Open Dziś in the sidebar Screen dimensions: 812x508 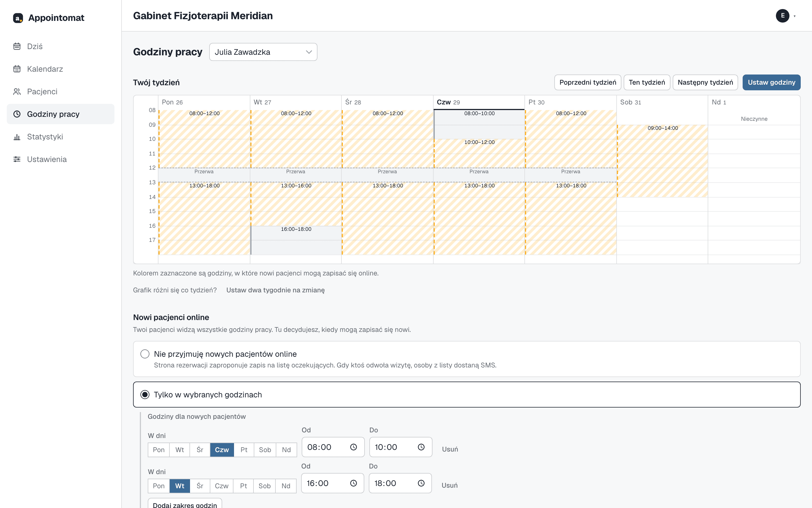pyautogui.click(x=60, y=46)
